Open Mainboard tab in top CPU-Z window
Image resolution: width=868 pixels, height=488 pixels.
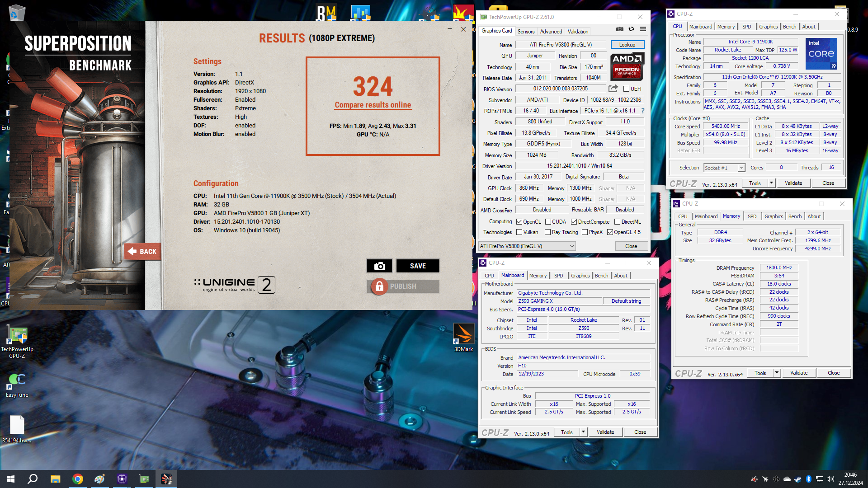700,27
